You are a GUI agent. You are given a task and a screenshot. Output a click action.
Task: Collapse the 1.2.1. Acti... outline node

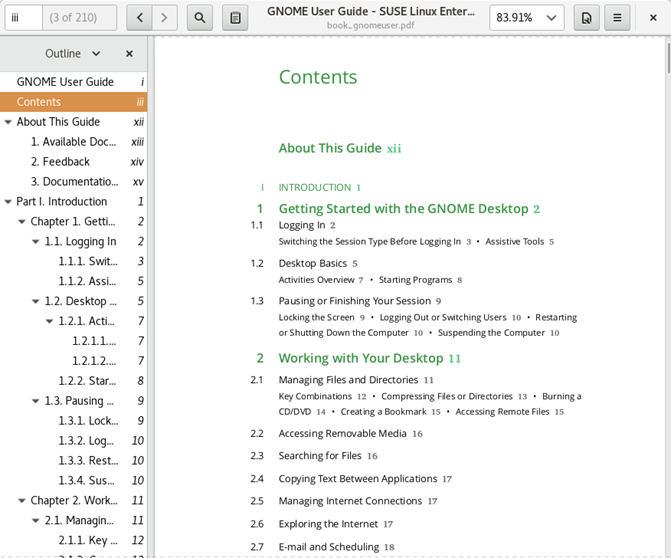click(x=49, y=321)
